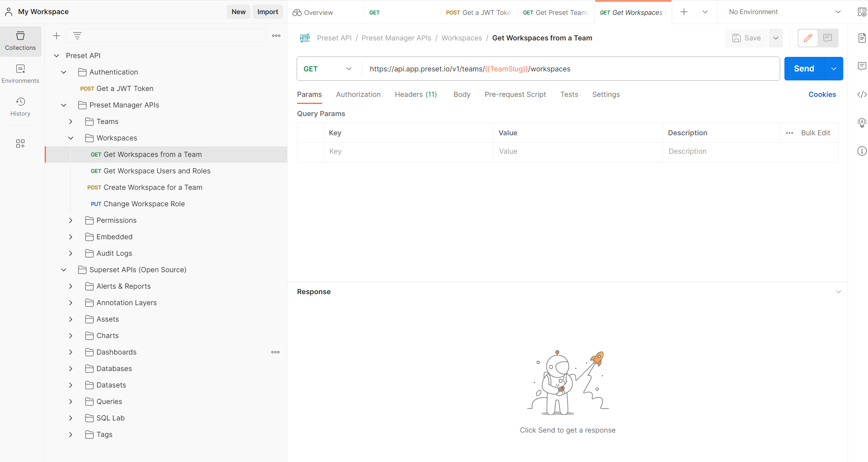Screen dimensions: 868x462
Task: Open the Comments panel on the right
Action: tap(862, 66)
